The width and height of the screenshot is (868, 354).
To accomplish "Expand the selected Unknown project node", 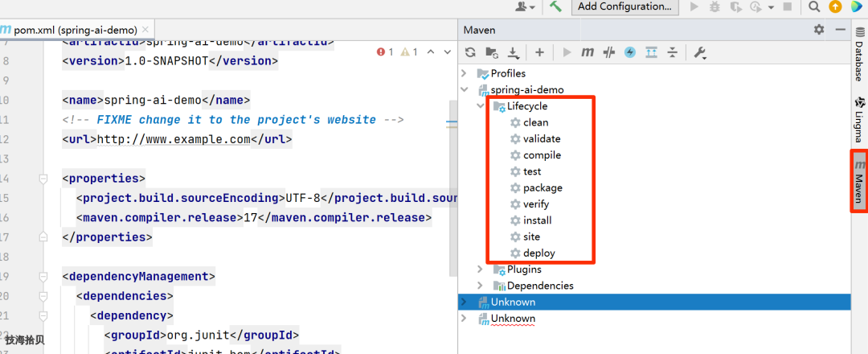I will click(465, 302).
